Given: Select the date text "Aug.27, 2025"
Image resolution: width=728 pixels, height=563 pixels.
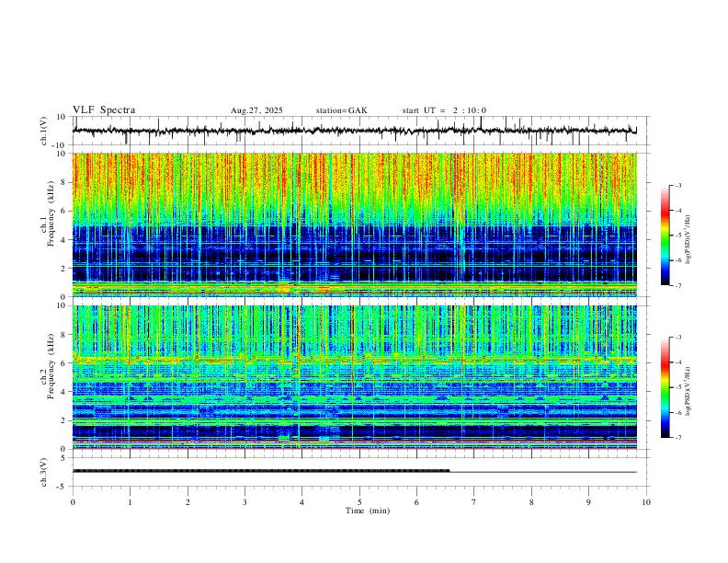Looking at the screenshot, I should (256, 110).
